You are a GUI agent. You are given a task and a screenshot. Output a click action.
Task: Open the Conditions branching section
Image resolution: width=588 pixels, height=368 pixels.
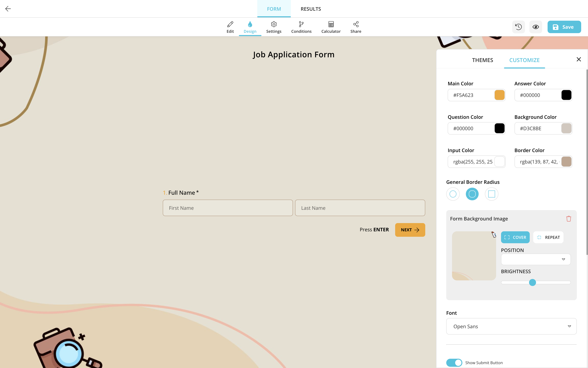coord(301,27)
